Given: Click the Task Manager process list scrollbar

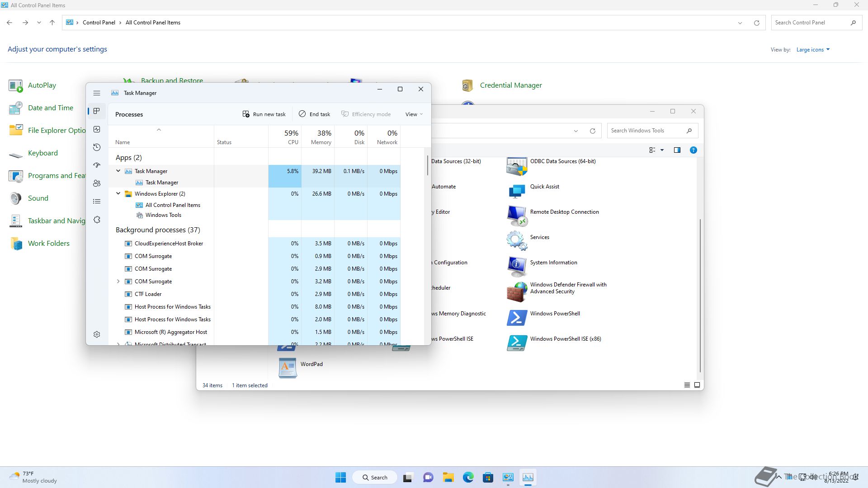Looking at the screenshot, I should 427,165.
